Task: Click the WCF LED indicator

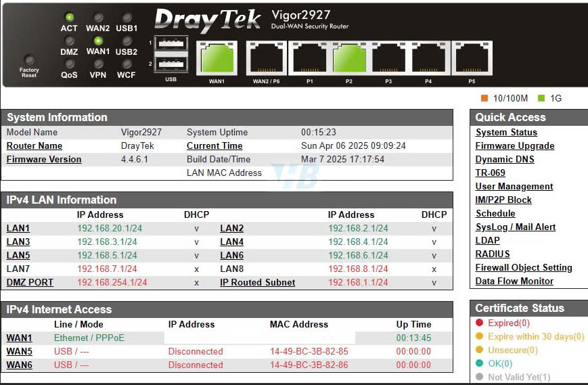Action: click(x=127, y=64)
